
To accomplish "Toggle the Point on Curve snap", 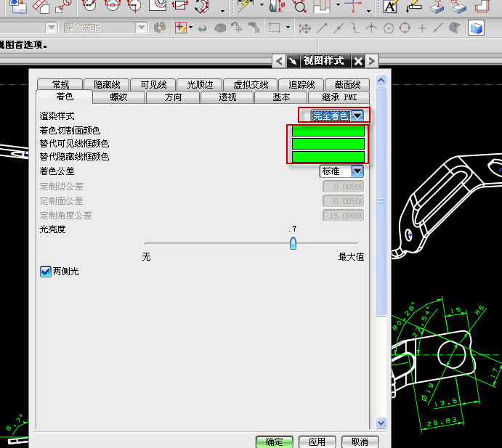I will (x=437, y=28).
